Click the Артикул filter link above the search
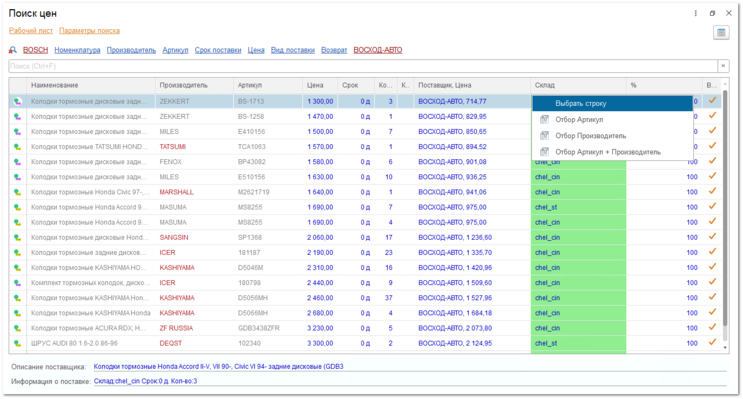Screen dimensions: 743x399 coord(175,50)
